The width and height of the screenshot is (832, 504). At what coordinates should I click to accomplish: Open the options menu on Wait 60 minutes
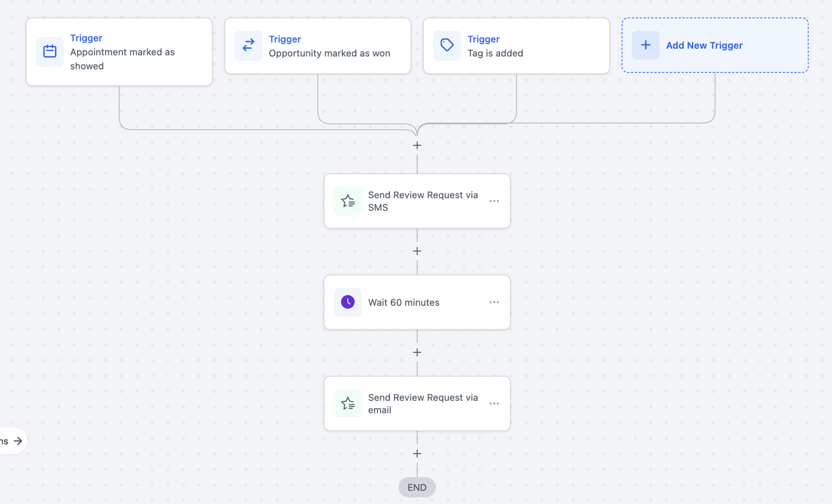[x=495, y=302]
